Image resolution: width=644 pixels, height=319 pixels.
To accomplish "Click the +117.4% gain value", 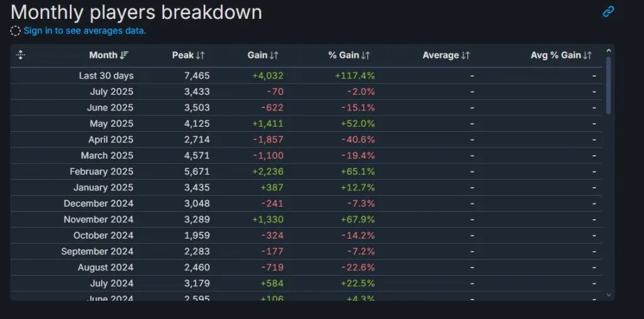I will [355, 76].
